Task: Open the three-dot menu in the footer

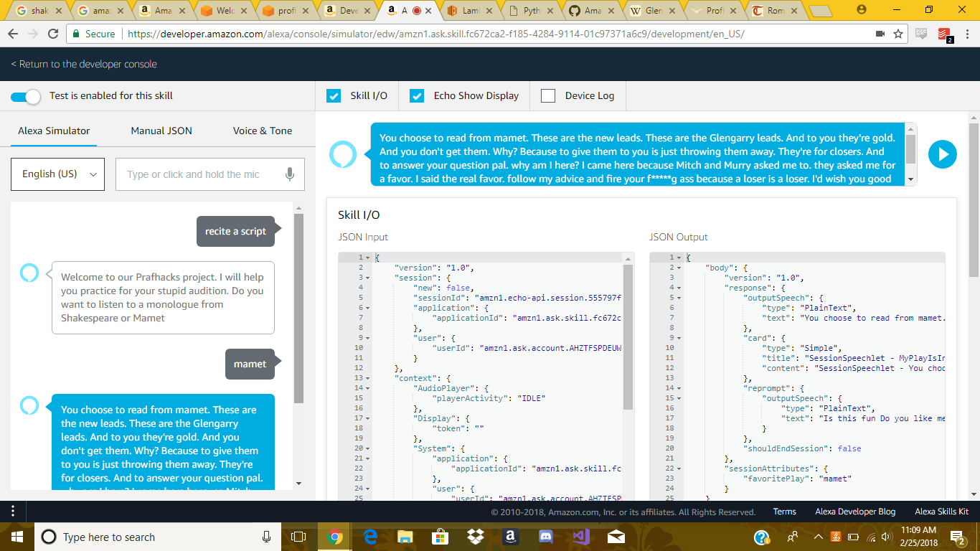Action: pyautogui.click(x=12, y=512)
